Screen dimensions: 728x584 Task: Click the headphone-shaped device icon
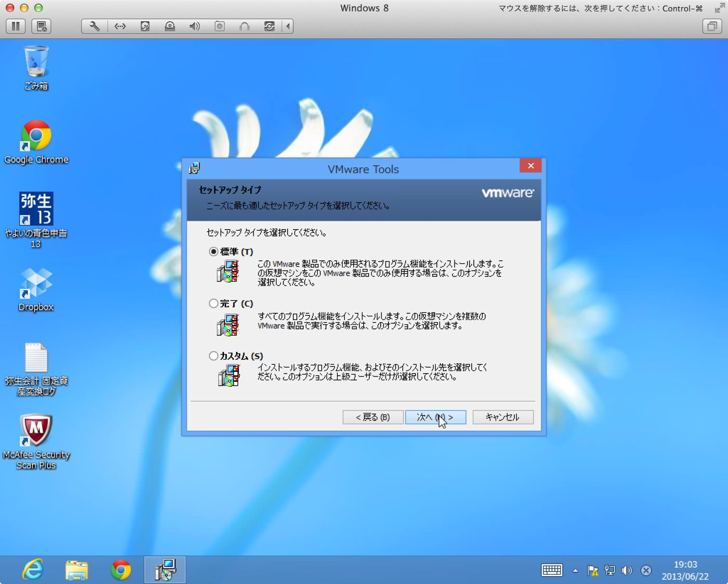244,26
